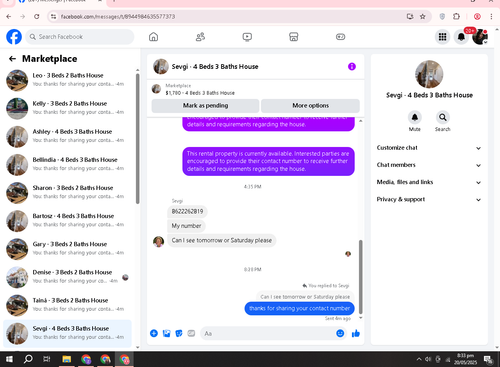
Task: Open Ashley - 4 Beds 3 Baths House chat
Action: click(67, 136)
